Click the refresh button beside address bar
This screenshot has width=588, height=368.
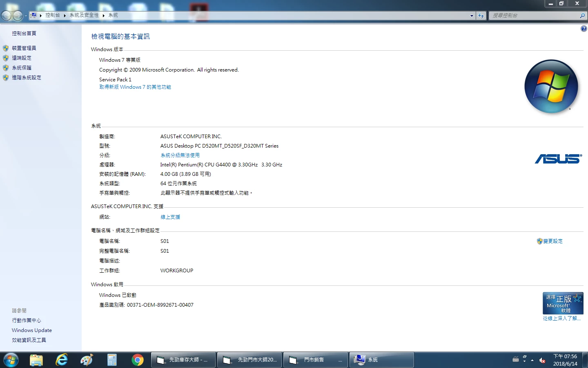481,16
